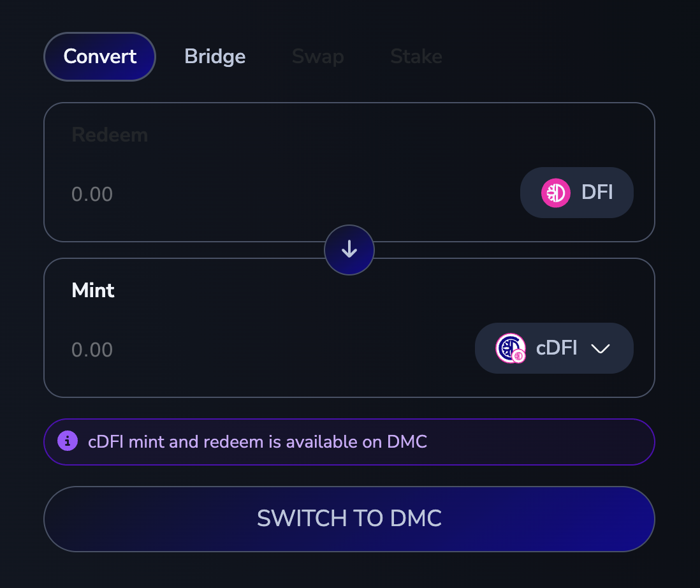This screenshot has width=700, height=588.
Task: Open the Swap tab
Action: [x=317, y=57]
